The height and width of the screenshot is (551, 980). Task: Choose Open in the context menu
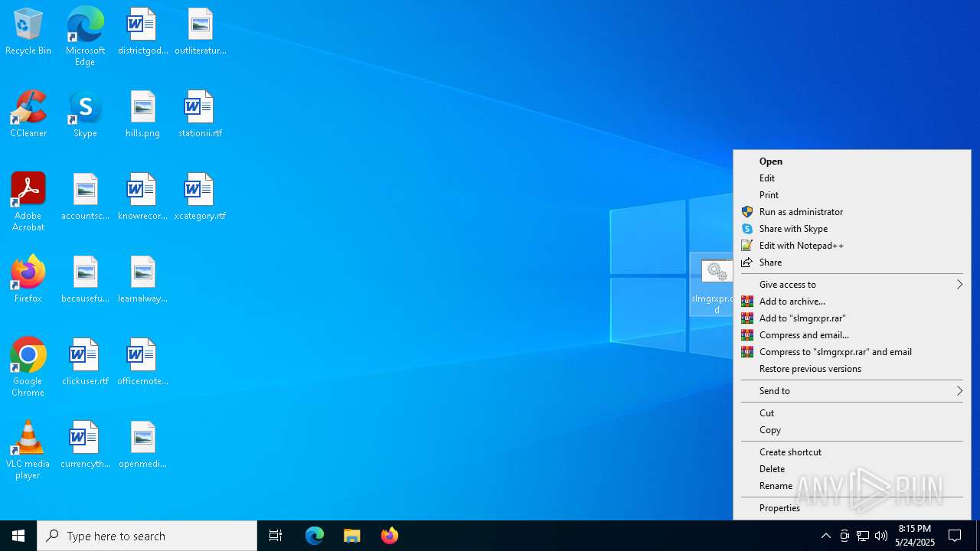tap(852, 161)
